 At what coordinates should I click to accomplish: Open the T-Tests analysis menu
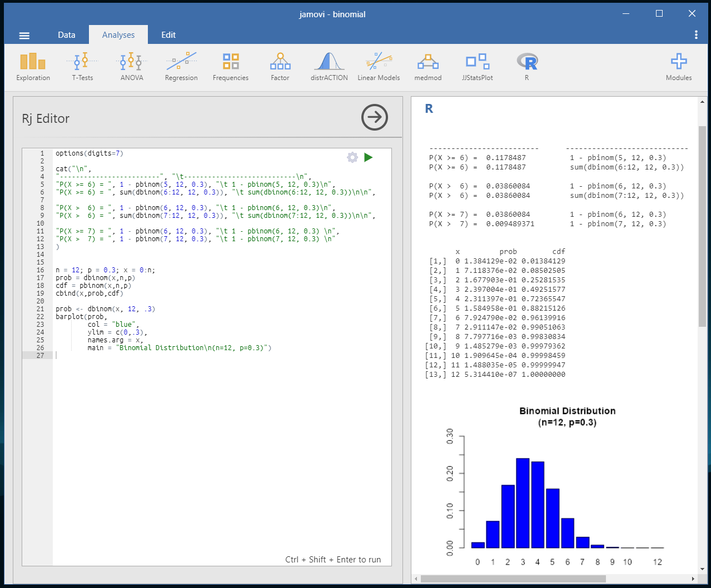click(82, 67)
